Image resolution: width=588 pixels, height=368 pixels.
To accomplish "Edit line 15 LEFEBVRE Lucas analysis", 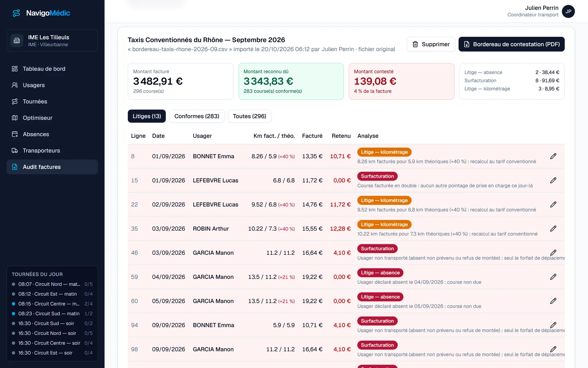I will (x=553, y=180).
